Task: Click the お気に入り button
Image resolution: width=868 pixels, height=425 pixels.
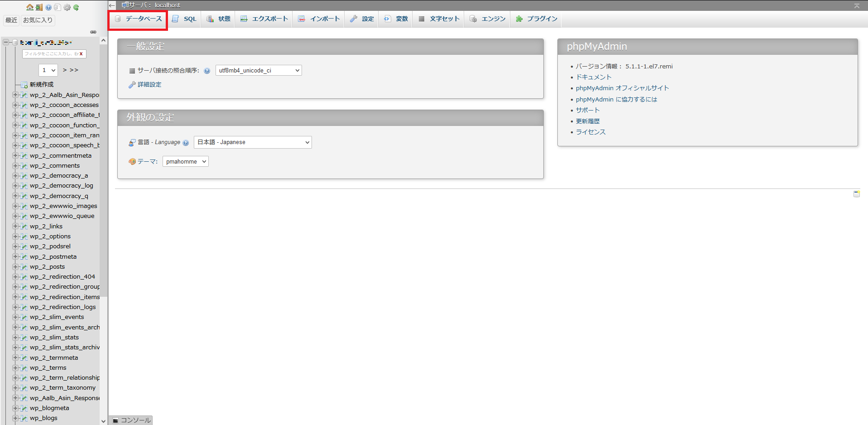Action: [x=38, y=20]
